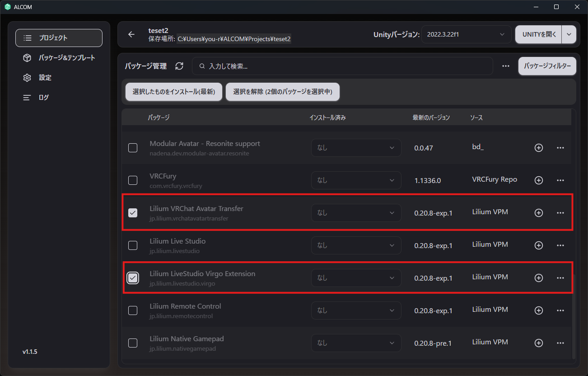Click the plus icon to install VRCFury

point(539,180)
